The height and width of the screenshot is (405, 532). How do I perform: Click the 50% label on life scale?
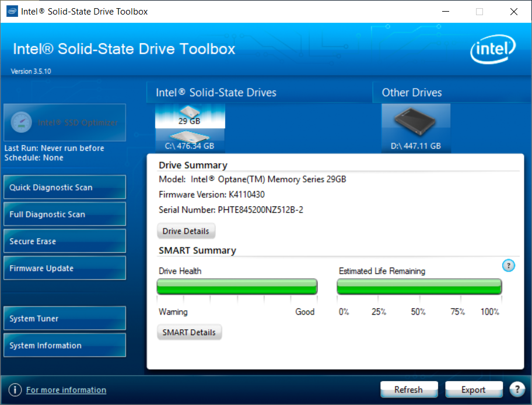coord(418,312)
